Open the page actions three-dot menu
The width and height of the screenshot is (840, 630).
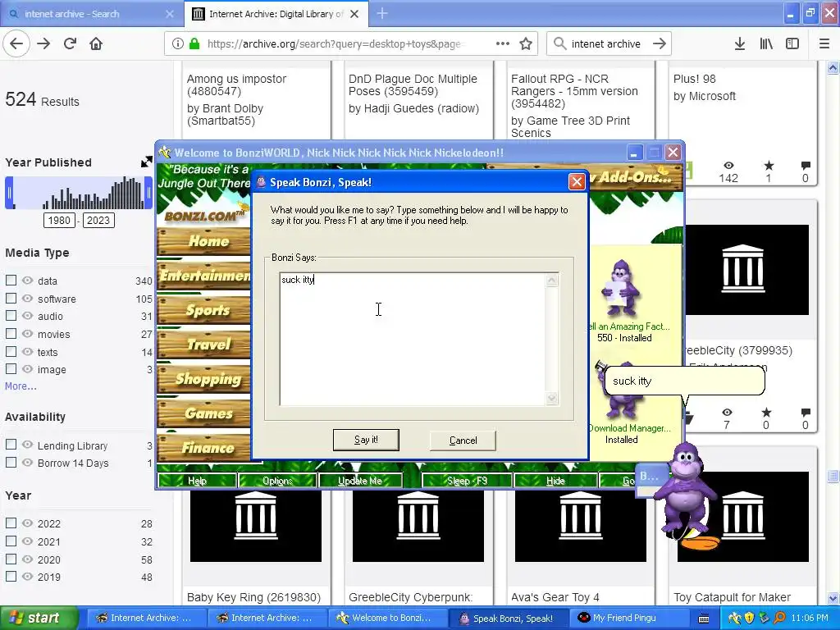coord(503,43)
